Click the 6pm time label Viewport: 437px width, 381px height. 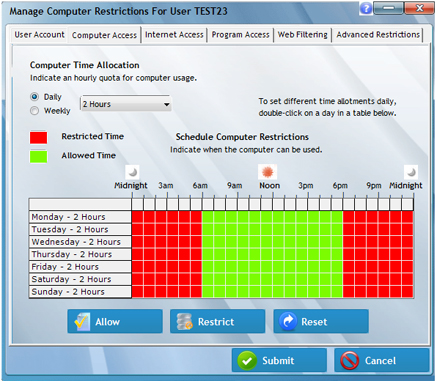pos(340,186)
